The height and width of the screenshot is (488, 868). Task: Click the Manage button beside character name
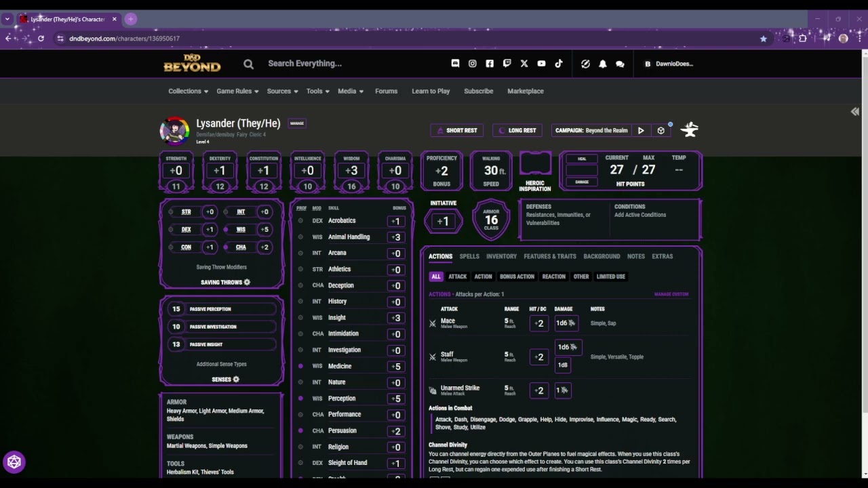click(x=297, y=123)
